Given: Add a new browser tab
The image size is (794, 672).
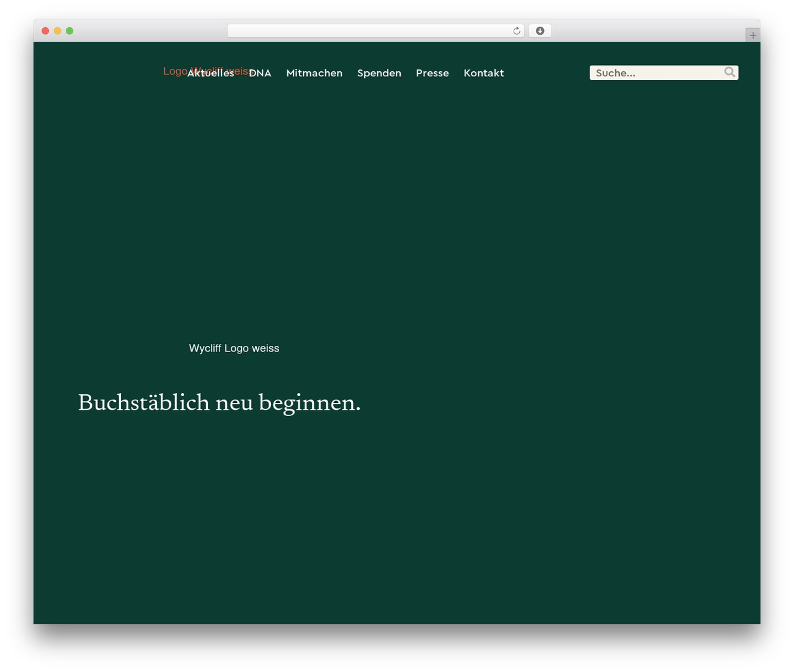Looking at the screenshot, I should pyautogui.click(x=752, y=35).
